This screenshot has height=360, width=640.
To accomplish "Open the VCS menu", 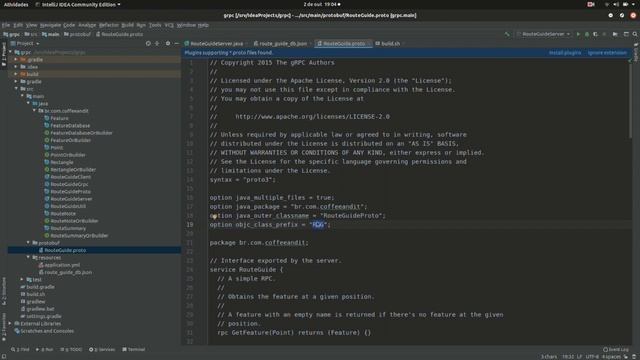I will pos(169,25).
